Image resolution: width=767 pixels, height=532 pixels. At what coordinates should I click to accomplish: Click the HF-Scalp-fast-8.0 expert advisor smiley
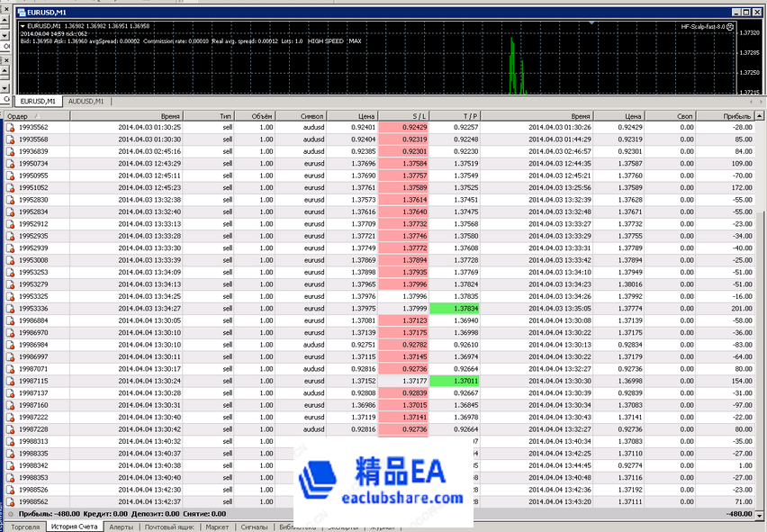(731, 27)
